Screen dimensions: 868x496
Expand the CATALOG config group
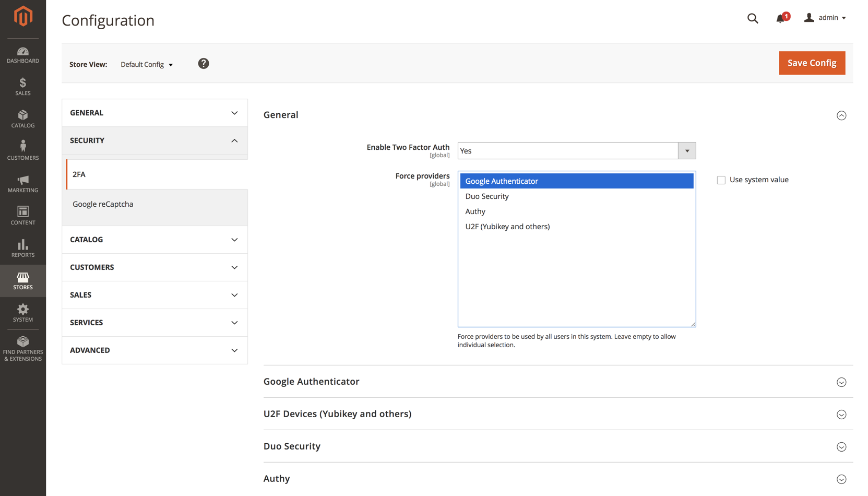(154, 240)
